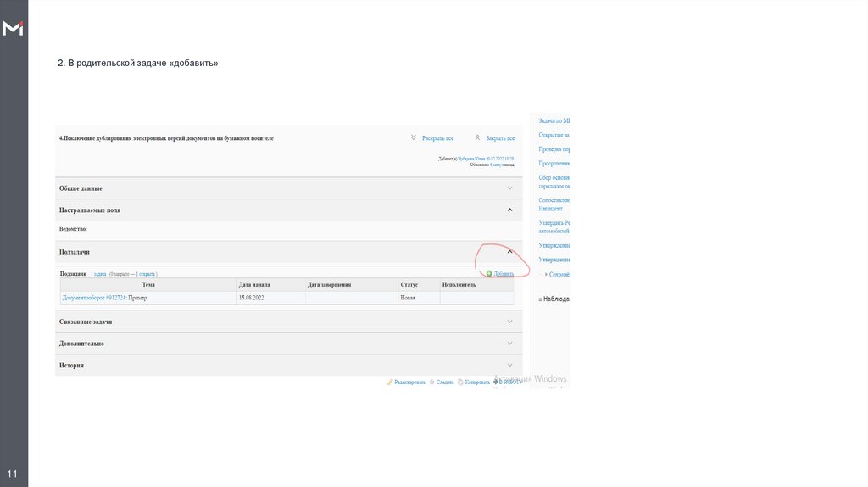Open the author's profile name link
The width and height of the screenshot is (868, 487).
coord(472,159)
